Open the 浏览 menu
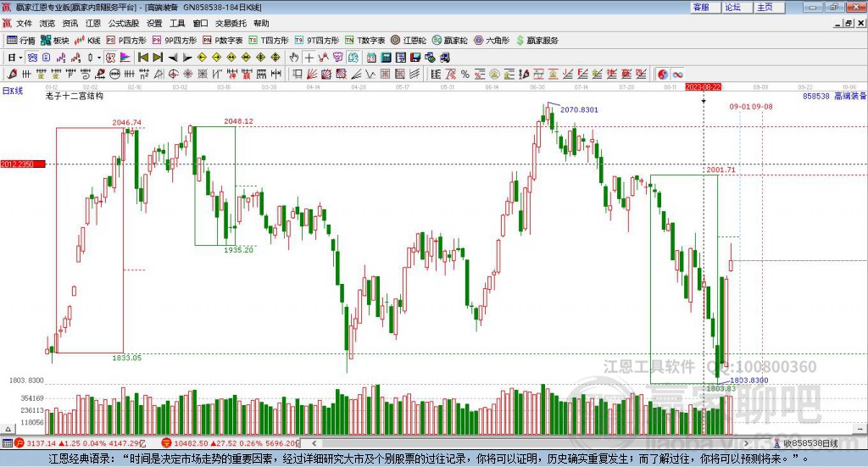The image size is (868, 467). pos(47,23)
